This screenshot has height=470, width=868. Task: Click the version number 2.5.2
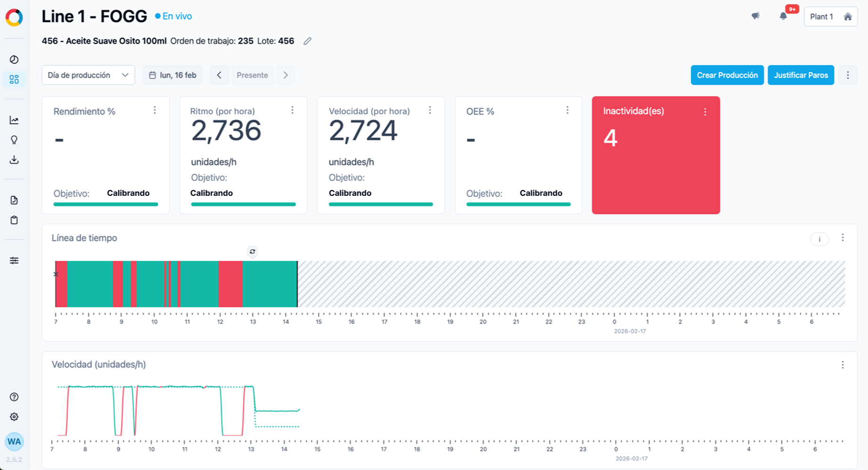pos(14,460)
